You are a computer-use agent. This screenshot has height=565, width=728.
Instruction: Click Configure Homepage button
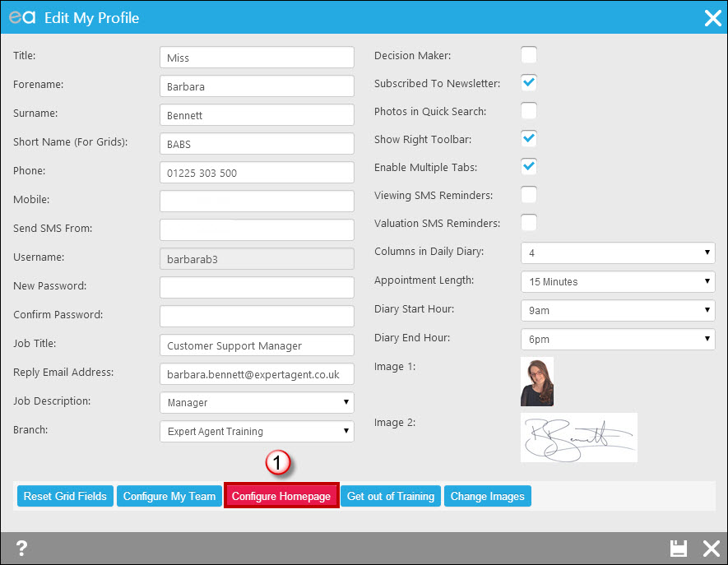coord(281,496)
